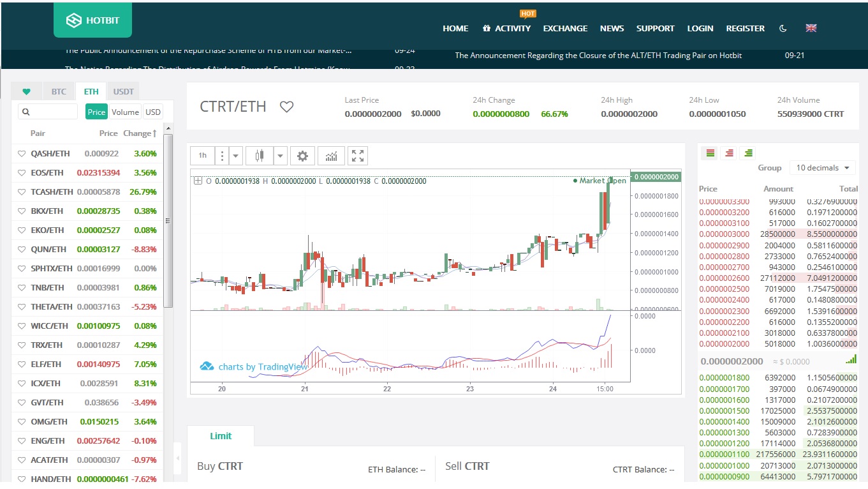868x489 pixels.
Task: Favorite the WICC/ETH pair
Action: pos(22,326)
